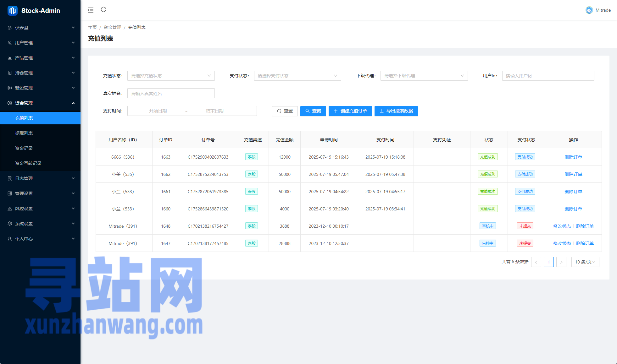Click the Stock-Admin logo icon
This screenshot has width=617, height=364.
click(13, 11)
